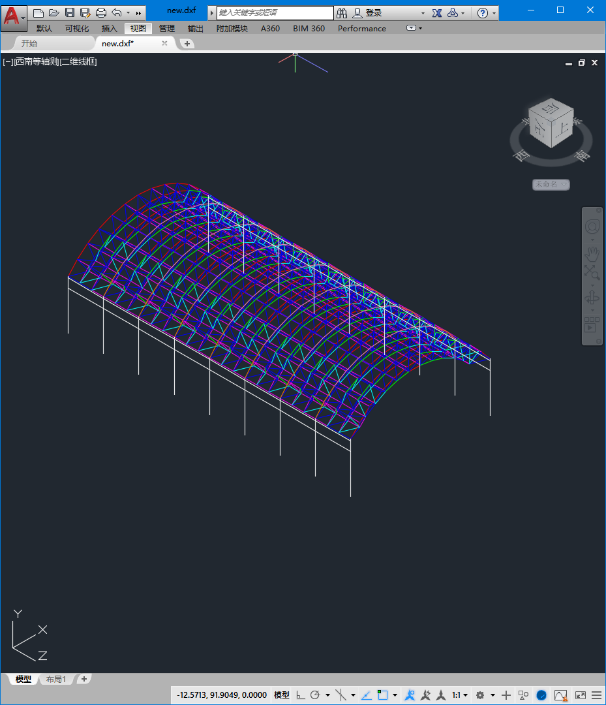Click the Full Navigation Wheel icon

click(x=592, y=228)
